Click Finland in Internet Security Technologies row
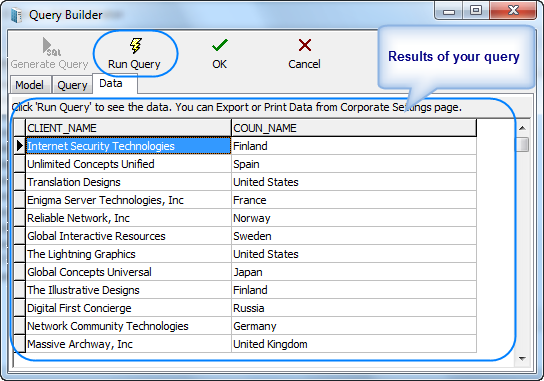544x381 pixels. (354, 146)
